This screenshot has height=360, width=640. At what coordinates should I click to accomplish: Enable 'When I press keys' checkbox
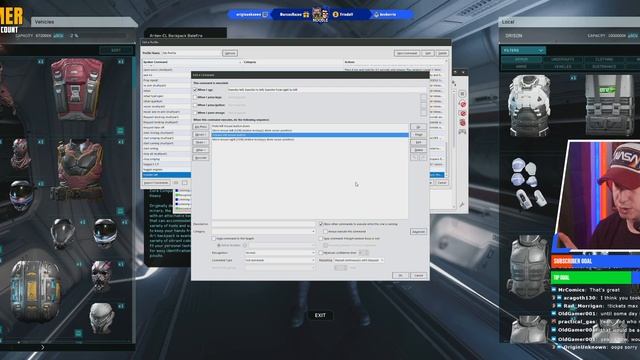pyautogui.click(x=195, y=98)
